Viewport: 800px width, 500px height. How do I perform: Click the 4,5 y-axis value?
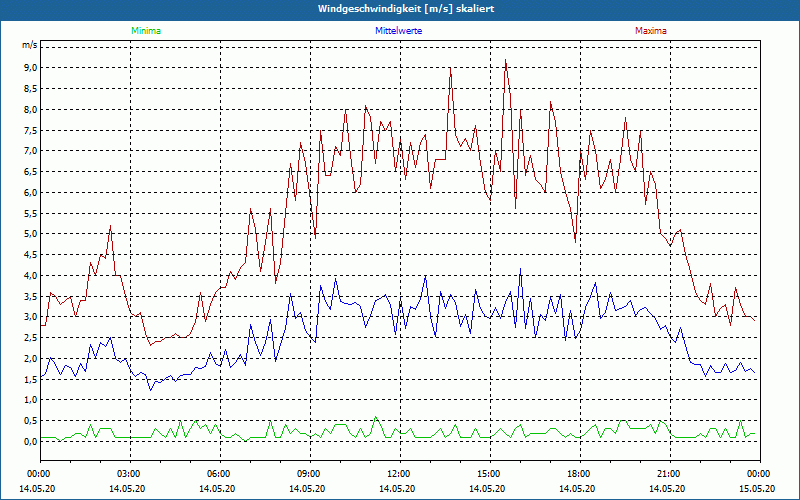31,255
